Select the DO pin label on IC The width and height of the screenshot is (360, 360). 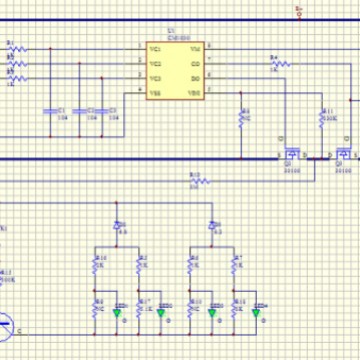pyautogui.click(x=195, y=79)
